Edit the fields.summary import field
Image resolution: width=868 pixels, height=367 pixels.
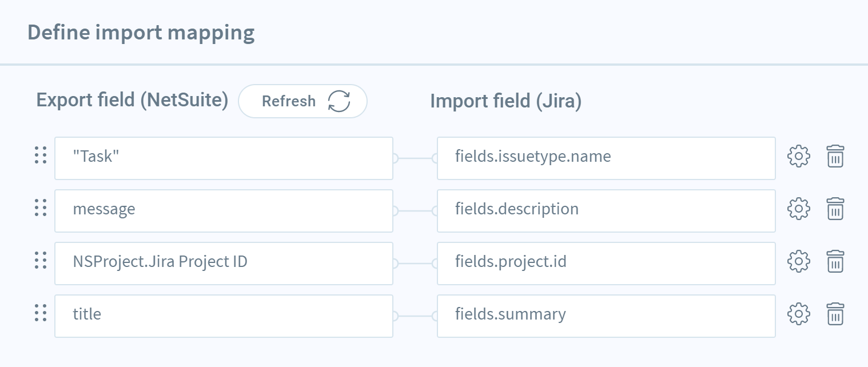606,316
